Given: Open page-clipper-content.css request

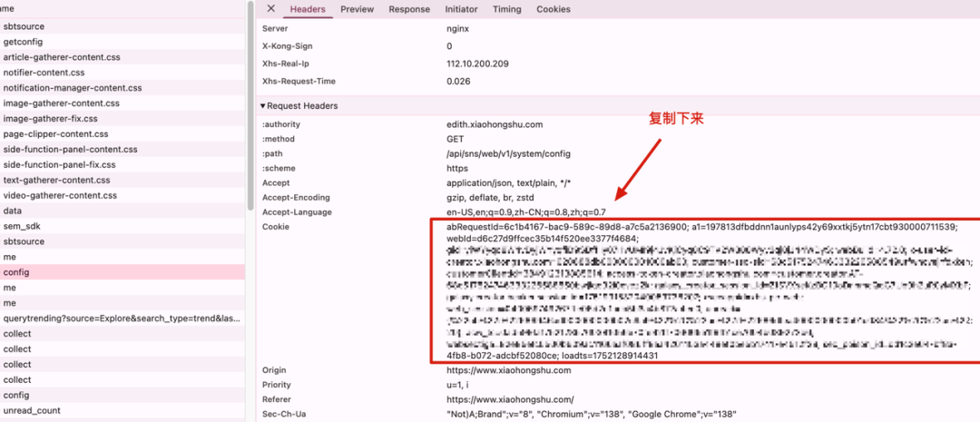Looking at the screenshot, I should tap(122, 133).
